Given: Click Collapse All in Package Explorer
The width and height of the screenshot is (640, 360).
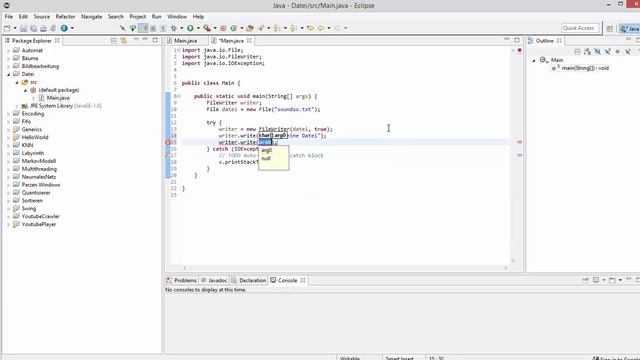Looking at the screenshot, I should (113, 40).
